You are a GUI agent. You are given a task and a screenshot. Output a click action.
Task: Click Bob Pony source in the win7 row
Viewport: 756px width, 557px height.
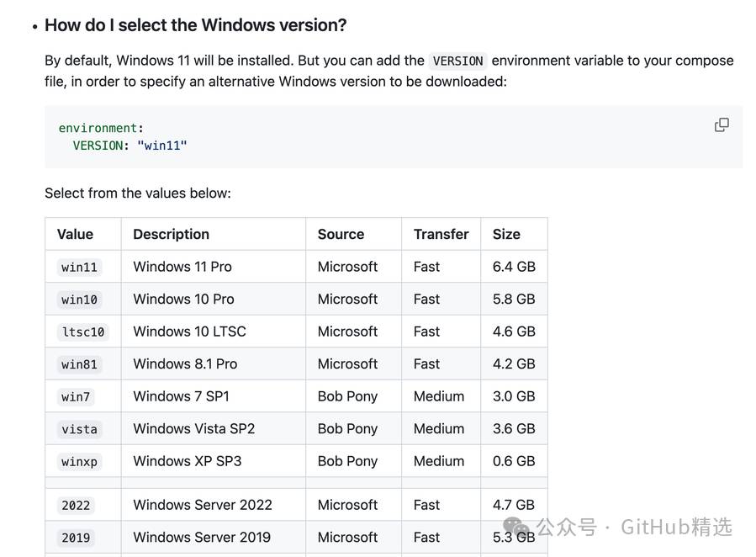click(347, 396)
